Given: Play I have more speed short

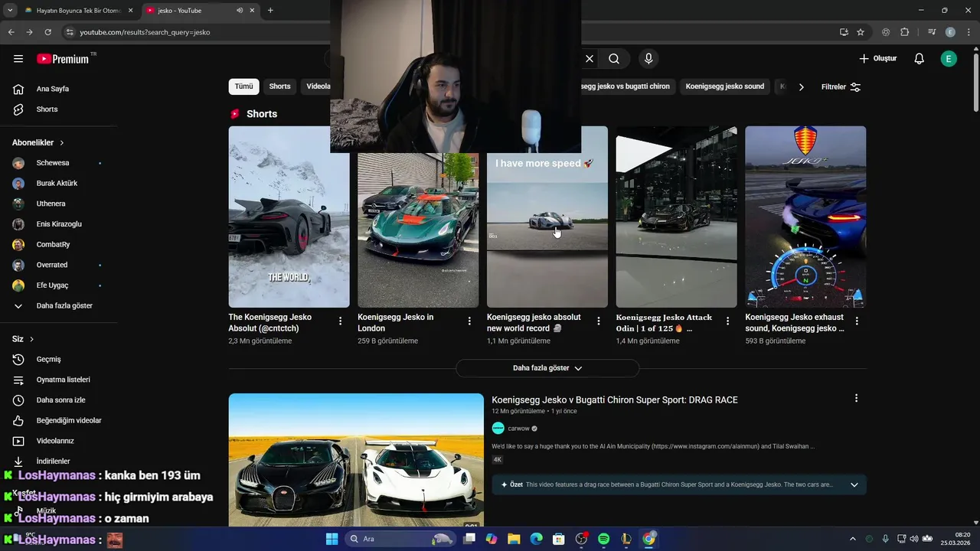Looking at the screenshot, I should coord(547,230).
